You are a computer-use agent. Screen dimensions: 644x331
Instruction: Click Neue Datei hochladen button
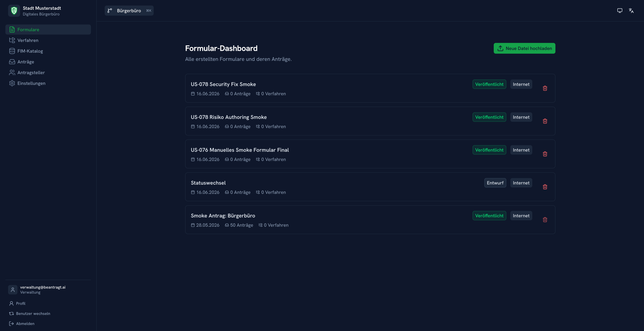[x=524, y=48]
